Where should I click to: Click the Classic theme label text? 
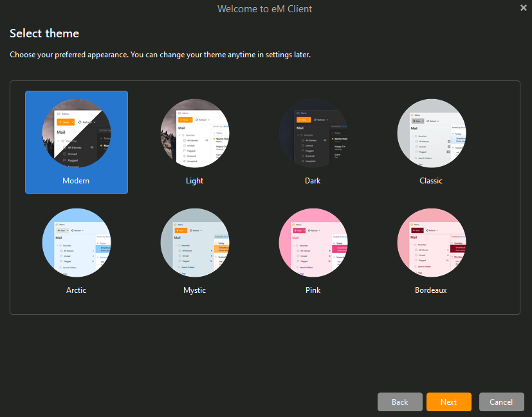(x=430, y=181)
